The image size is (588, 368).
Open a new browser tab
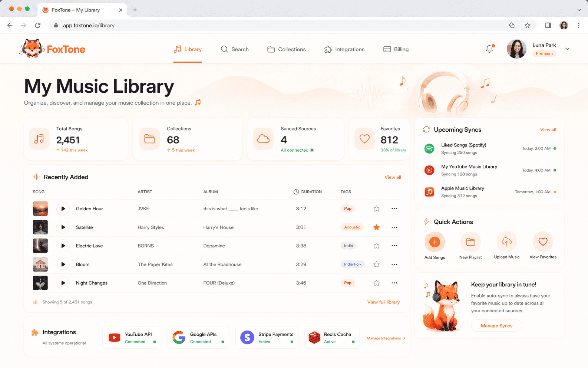tap(135, 10)
